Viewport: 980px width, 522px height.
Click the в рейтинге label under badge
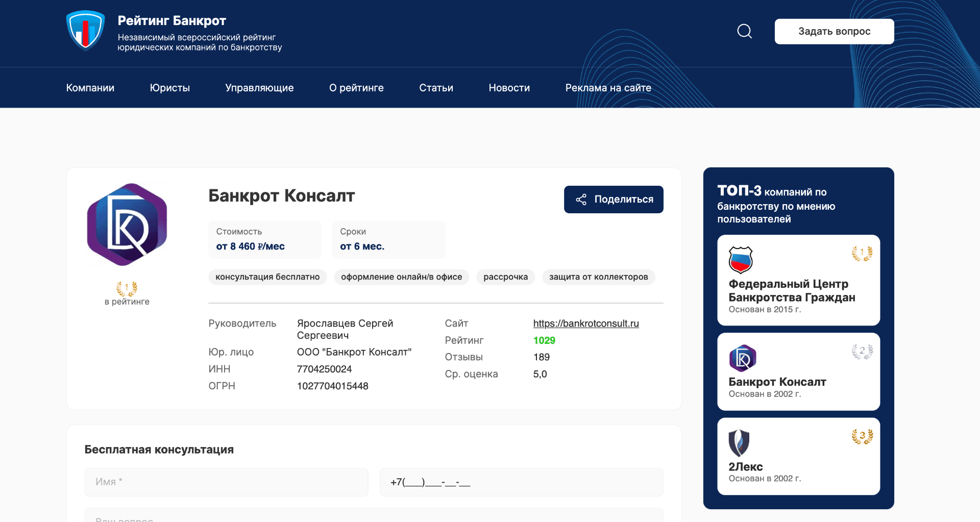click(x=127, y=302)
